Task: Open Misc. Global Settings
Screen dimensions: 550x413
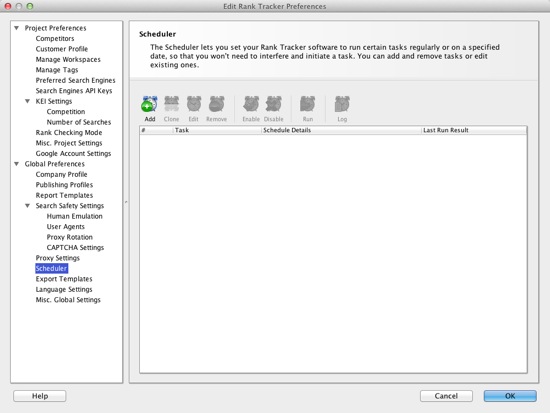Action: tap(68, 300)
